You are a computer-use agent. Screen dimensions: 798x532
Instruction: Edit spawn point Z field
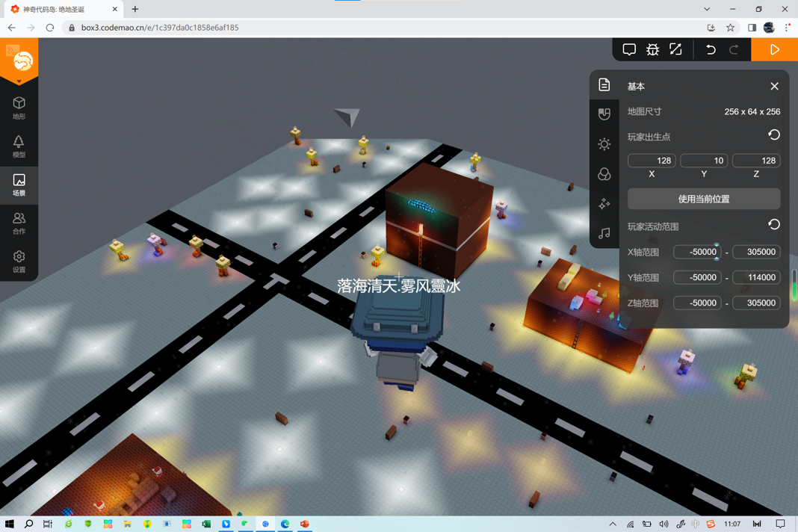pyautogui.click(x=756, y=161)
